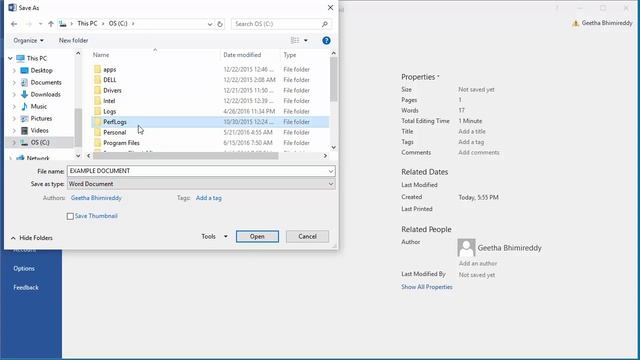Click the Add a tag link in dialog

pos(209,198)
